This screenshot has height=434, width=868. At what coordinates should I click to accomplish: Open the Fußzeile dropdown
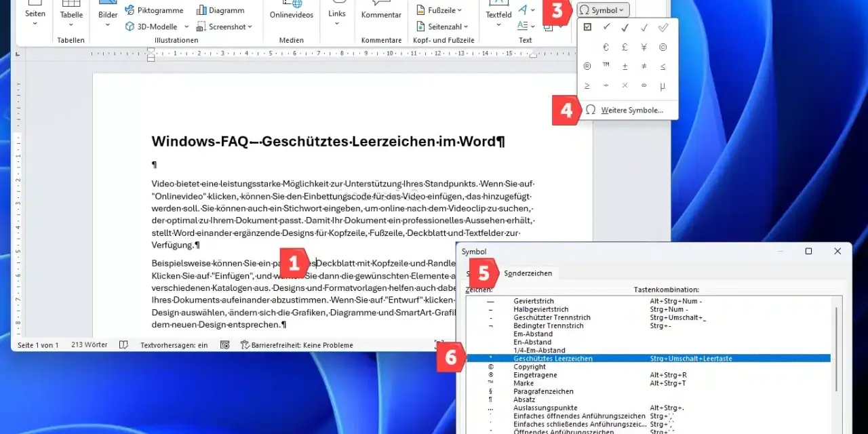pyautogui.click(x=438, y=10)
